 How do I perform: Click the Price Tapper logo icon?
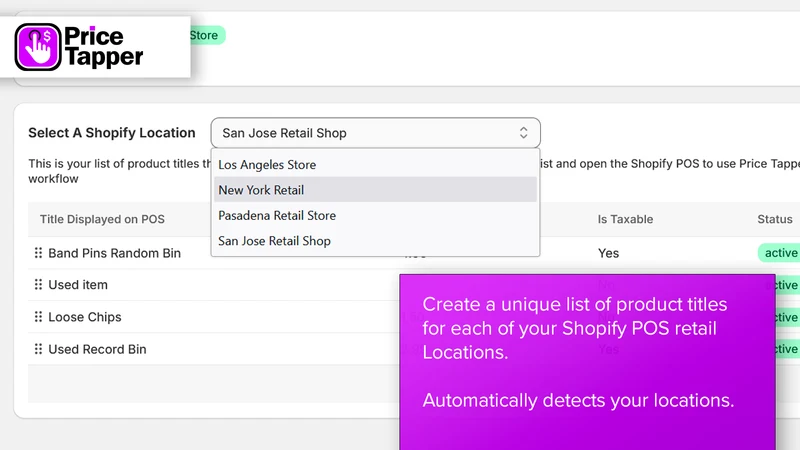(x=38, y=47)
